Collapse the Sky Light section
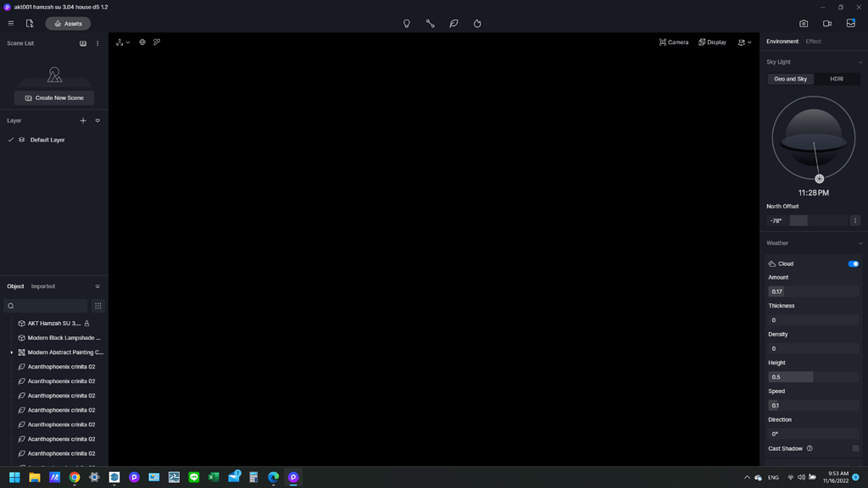This screenshot has height=488, width=868. [x=860, y=62]
